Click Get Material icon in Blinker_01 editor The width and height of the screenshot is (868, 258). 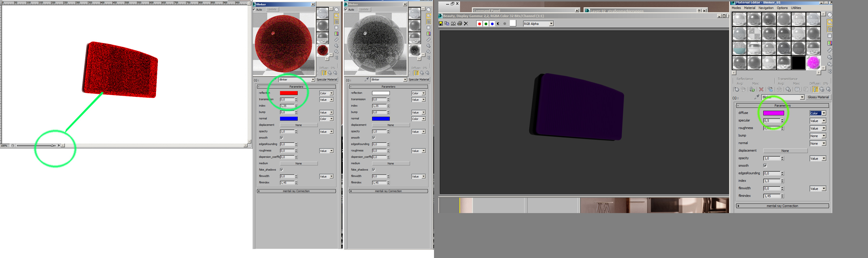(737, 90)
